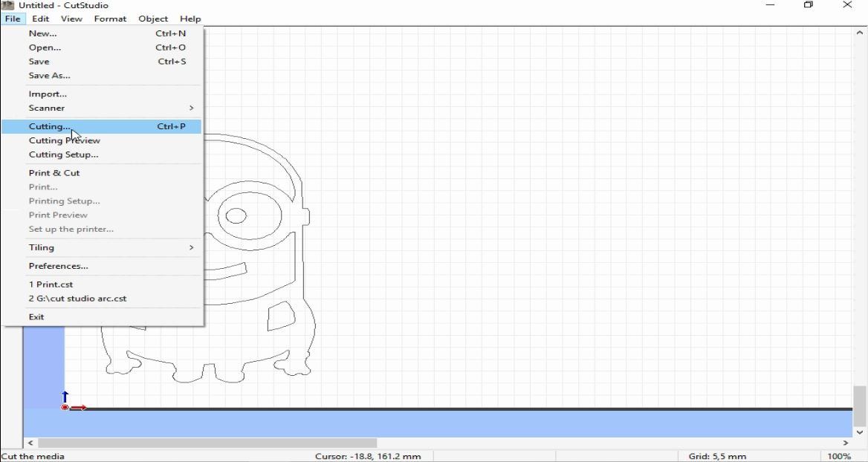Open Cutting Preview
Image resolution: width=868 pixels, height=462 pixels.
click(101, 140)
